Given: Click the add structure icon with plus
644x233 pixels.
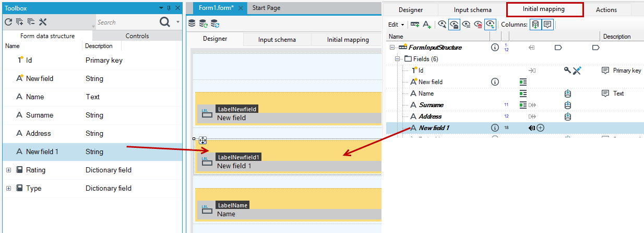Looking at the screenshot, I should 415,25.
